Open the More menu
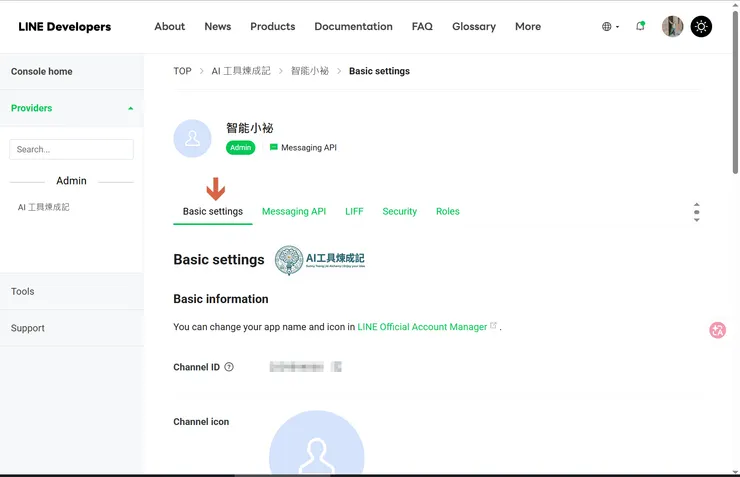The image size is (740, 477). [528, 26]
